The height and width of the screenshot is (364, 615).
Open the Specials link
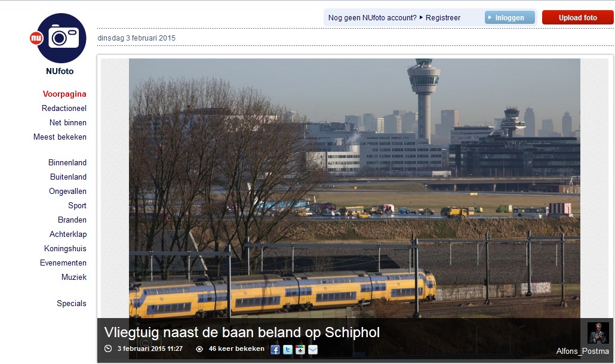(x=72, y=303)
